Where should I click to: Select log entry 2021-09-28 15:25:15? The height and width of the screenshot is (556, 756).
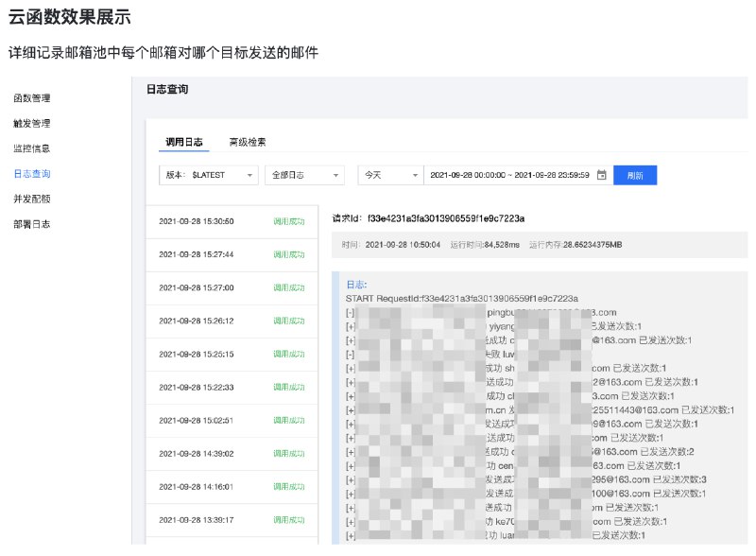[232, 355]
